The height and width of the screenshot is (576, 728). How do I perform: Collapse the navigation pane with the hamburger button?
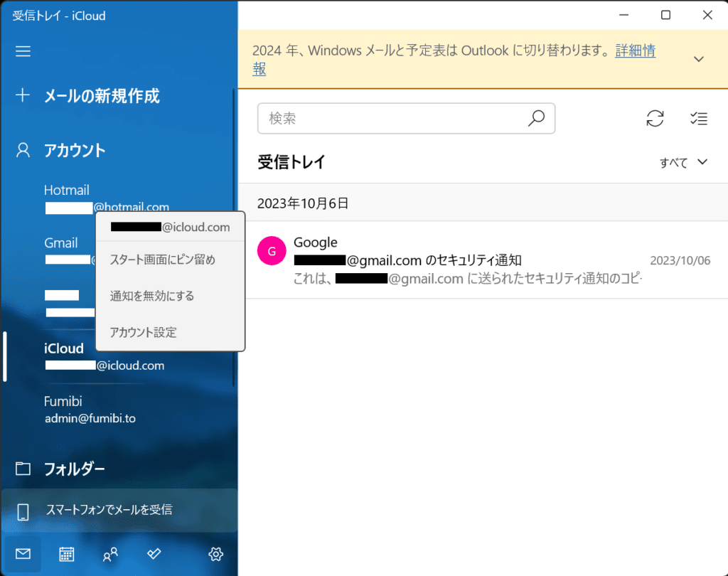(22, 50)
